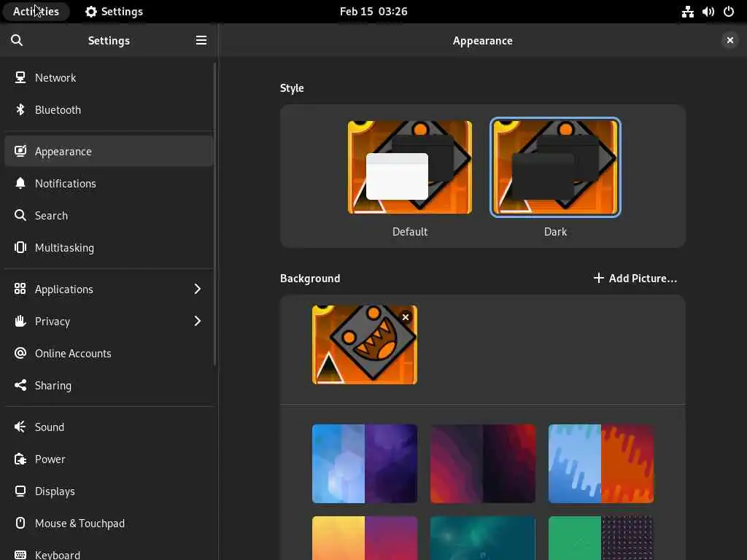Open the Bluetooth settings page
The image size is (747, 560).
[109, 110]
